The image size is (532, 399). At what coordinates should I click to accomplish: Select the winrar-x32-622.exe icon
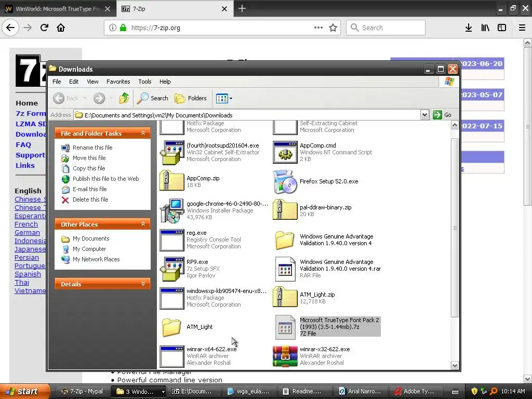coord(285,356)
